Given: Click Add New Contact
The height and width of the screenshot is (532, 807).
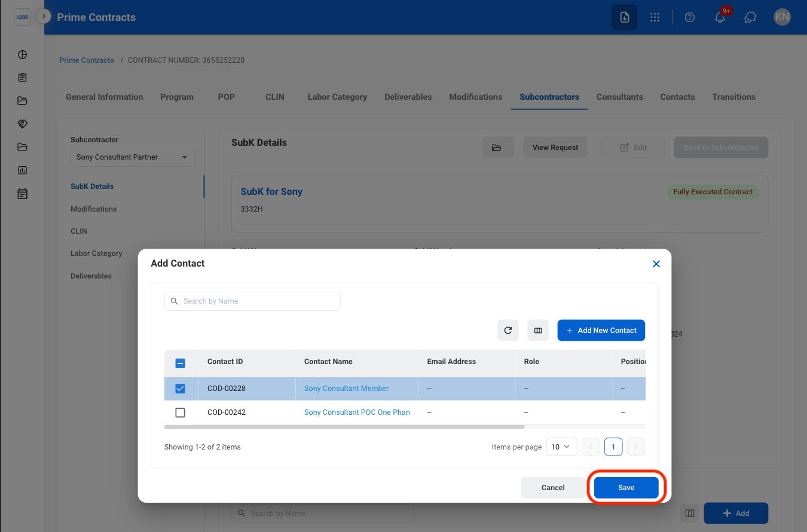Looking at the screenshot, I should click(x=601, y=330).
